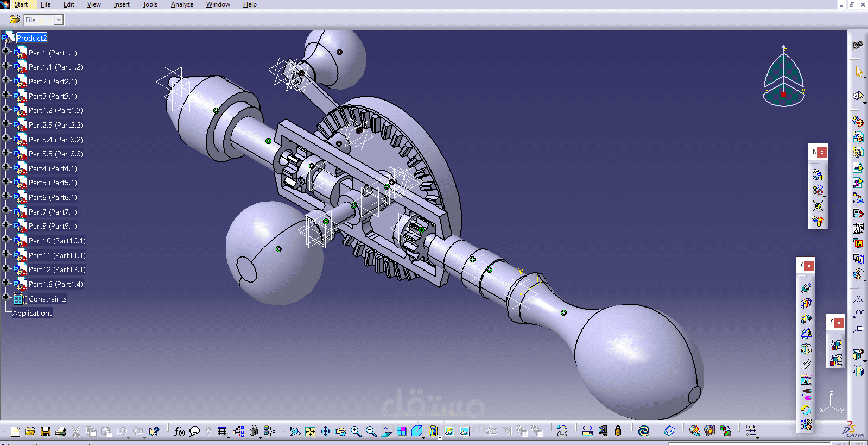Select the Coincidence Constraint icon
Screen dimensions: 868x445
pyautogui.click(x=806, y=287)
